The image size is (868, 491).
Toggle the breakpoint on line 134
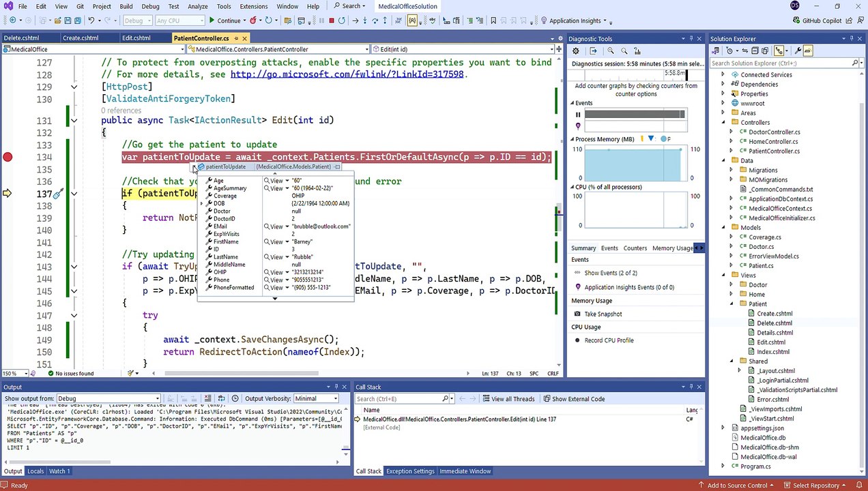tap(8, 158)
